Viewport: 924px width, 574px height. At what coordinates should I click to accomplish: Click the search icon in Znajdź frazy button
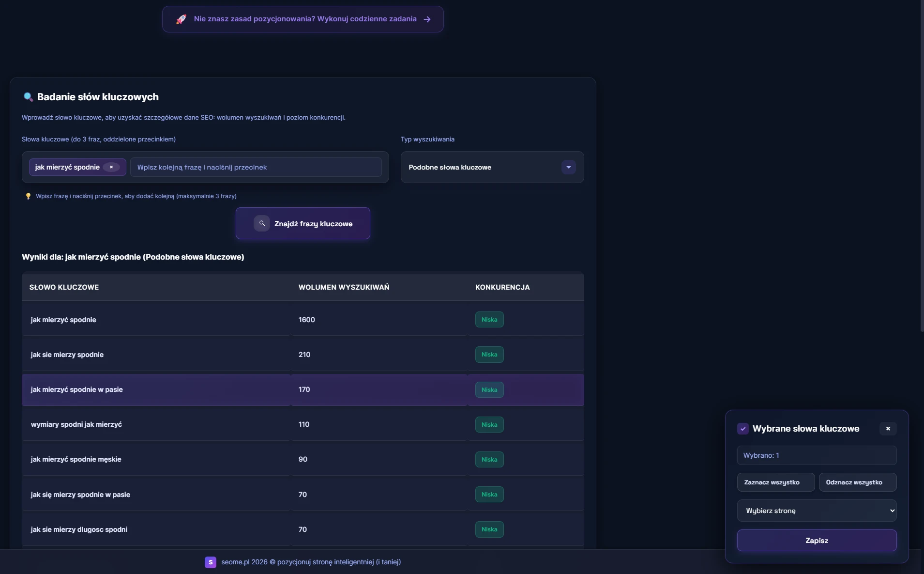[x=262, y=223]
